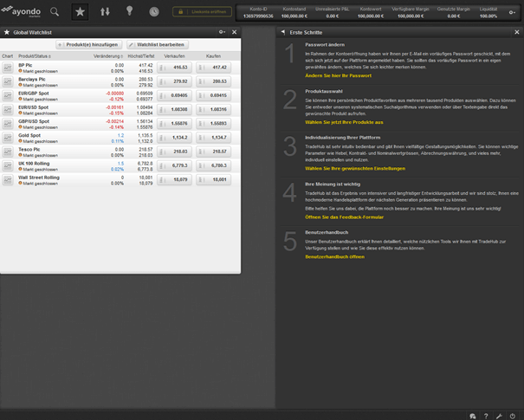Image resolution: width=524 pixels, height=420 pixels.
Task: Open Wählen Sie Ihre gewünschten Einstellungen link
Action: pyautogui.click(x=355, y=169)
